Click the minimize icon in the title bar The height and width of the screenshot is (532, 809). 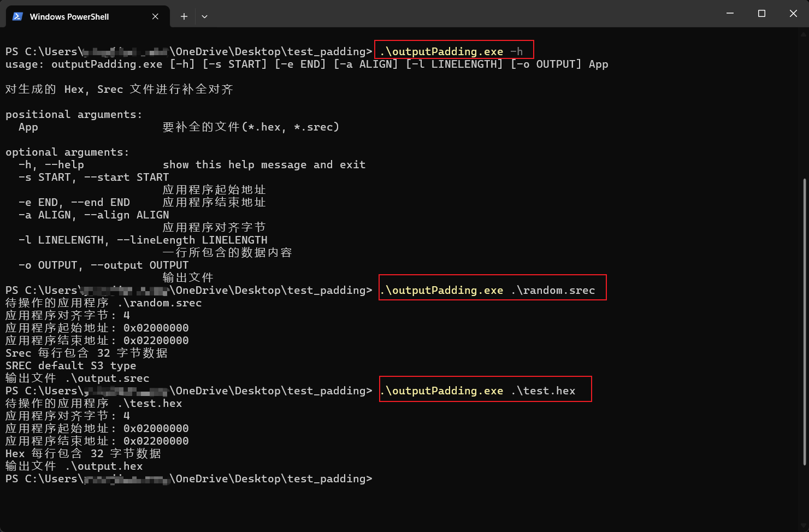point(730,13)
